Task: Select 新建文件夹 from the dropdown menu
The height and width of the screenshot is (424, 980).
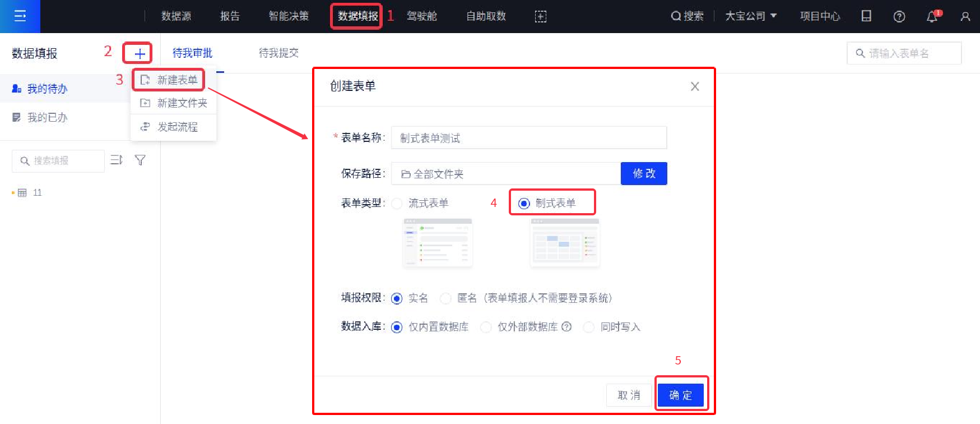Action: pos(182,103)
